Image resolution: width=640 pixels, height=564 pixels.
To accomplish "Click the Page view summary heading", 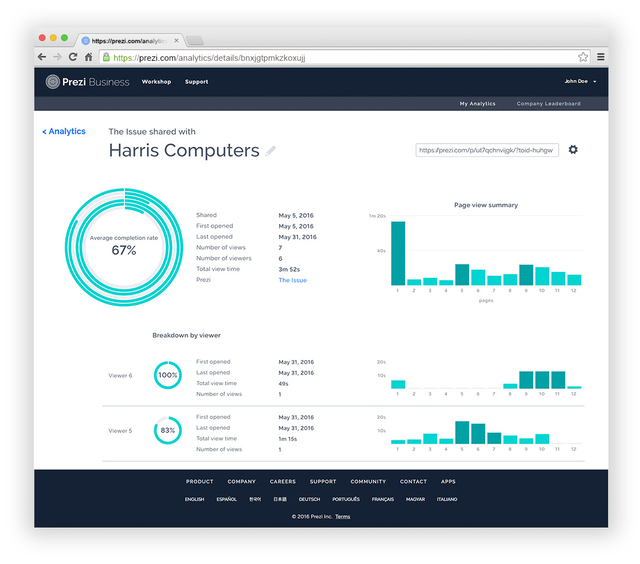I will point(486,205).
